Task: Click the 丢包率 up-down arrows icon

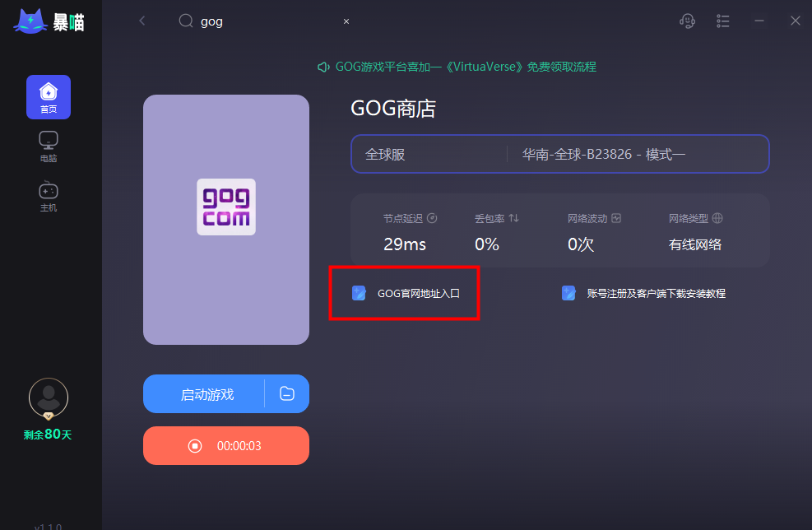Action: click(513, 218)
